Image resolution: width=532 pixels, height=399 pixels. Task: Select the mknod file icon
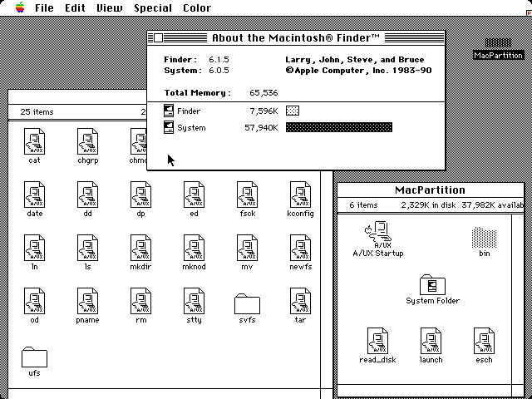pos(194,248)
